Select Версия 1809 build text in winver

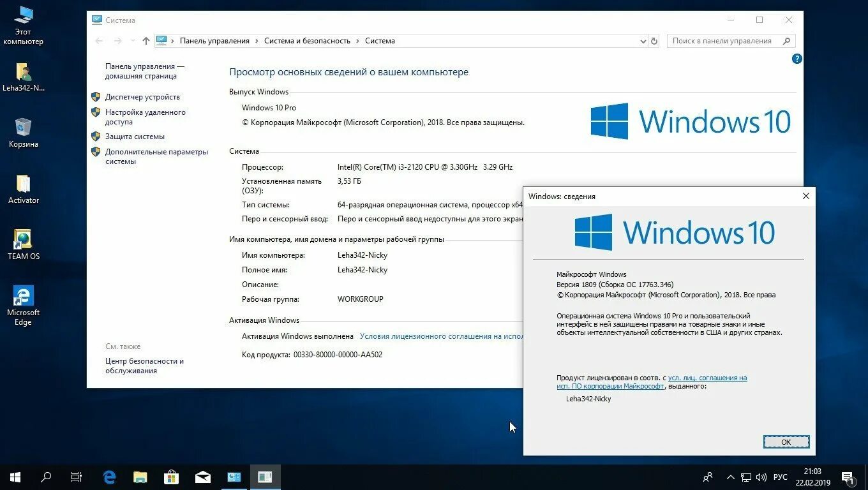point(615,285)
